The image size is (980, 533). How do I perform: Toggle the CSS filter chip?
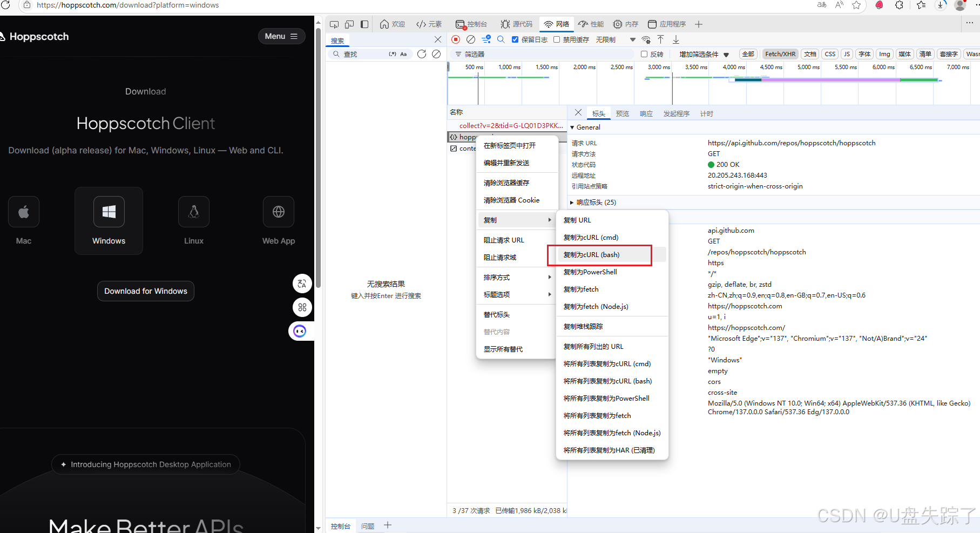point(830,54)
